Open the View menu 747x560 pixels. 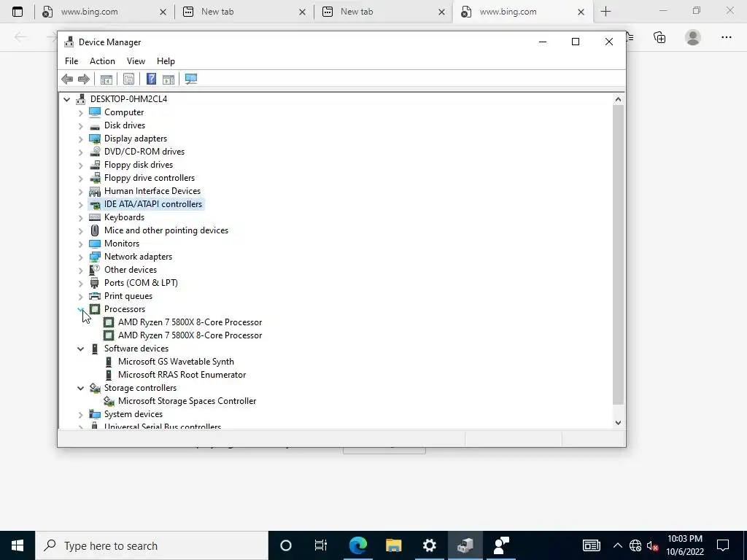[136, 61]
